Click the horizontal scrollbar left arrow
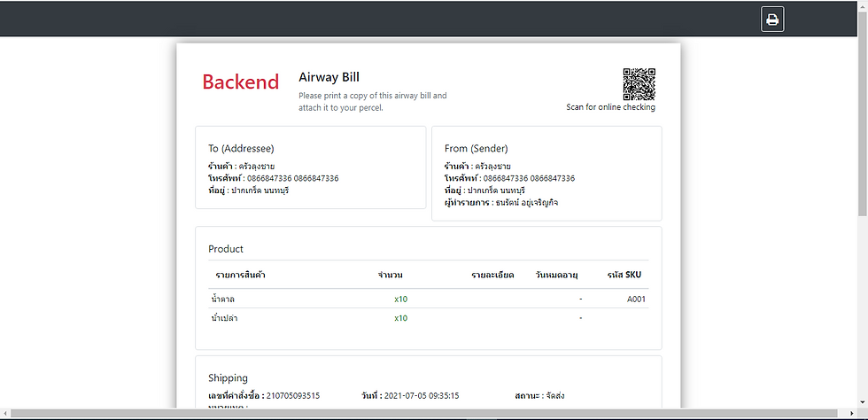868x420 pixels. pos(5,414)
